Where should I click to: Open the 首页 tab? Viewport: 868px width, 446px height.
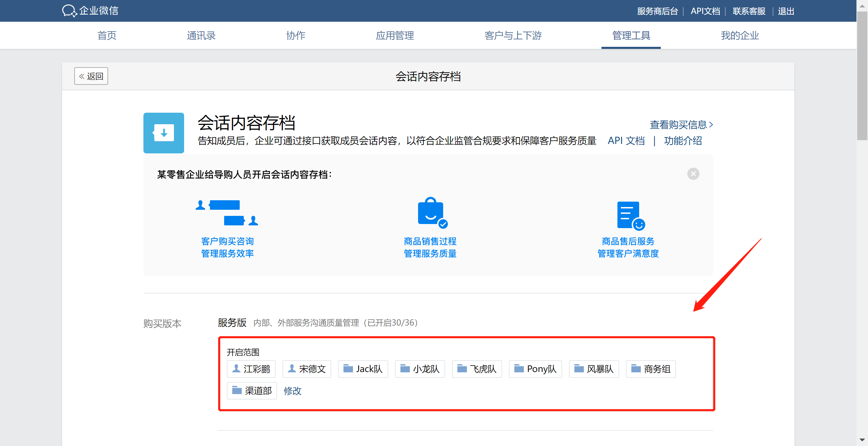point(107,35)
